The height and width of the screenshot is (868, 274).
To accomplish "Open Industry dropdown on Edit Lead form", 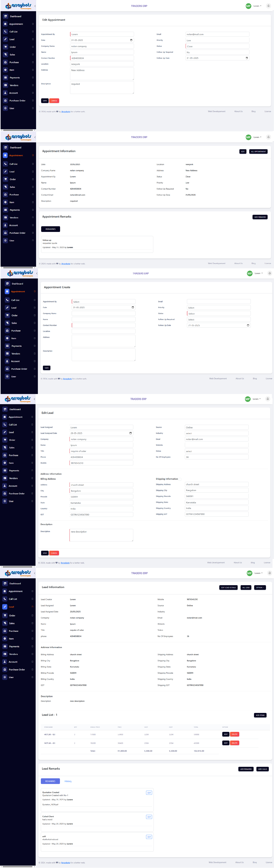I will click(216, 433).
